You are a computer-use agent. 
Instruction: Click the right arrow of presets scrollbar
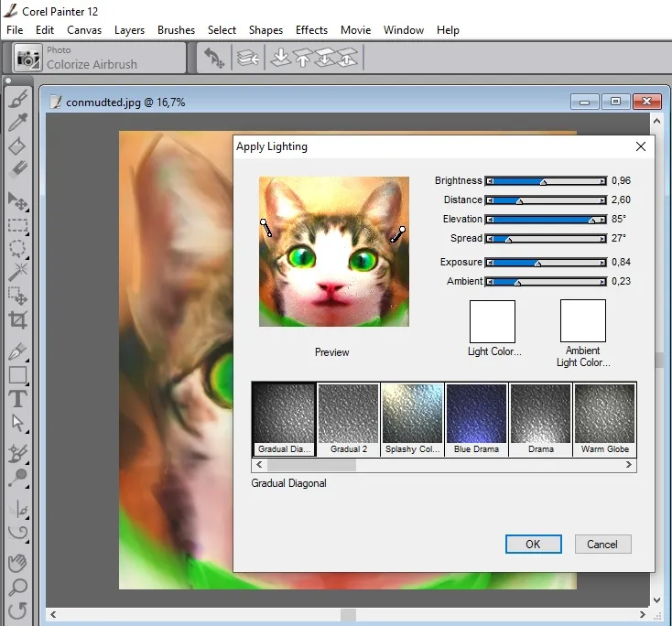pos(629,465)
